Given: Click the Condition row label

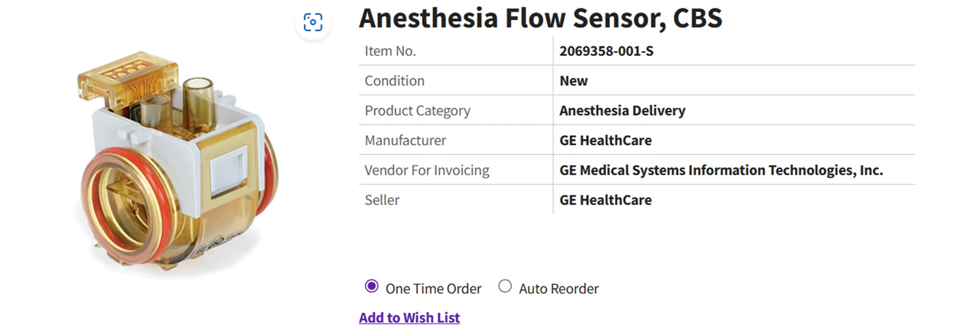Looking at the screenshot, I should (x=394, y=81).
